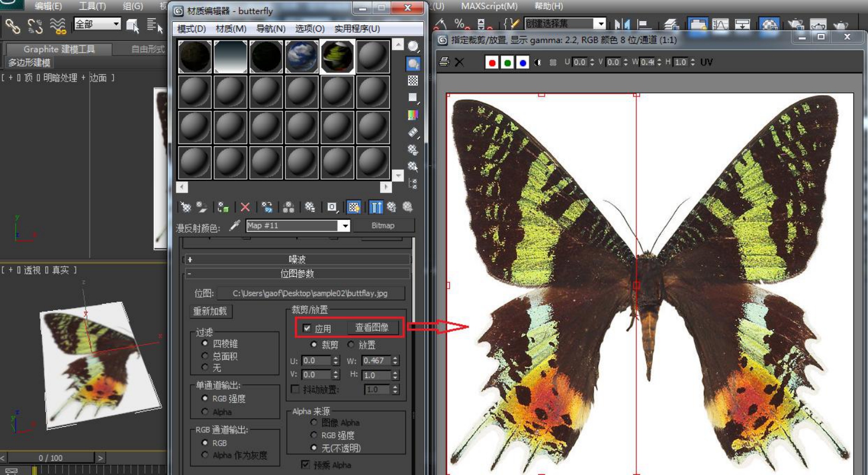
Task: Click printer icon in crop window toolbar
Action: tap(444, 62)
